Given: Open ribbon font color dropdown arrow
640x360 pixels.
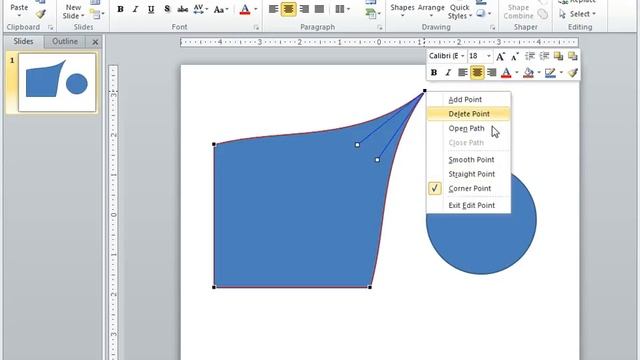Looking at the screenshot, I should click(256, 9).
